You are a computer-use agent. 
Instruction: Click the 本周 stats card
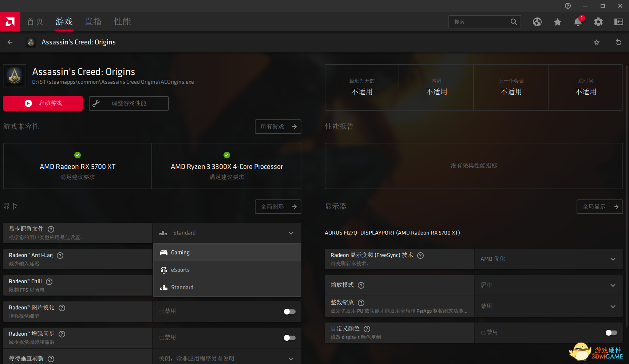tap(436, 87)
